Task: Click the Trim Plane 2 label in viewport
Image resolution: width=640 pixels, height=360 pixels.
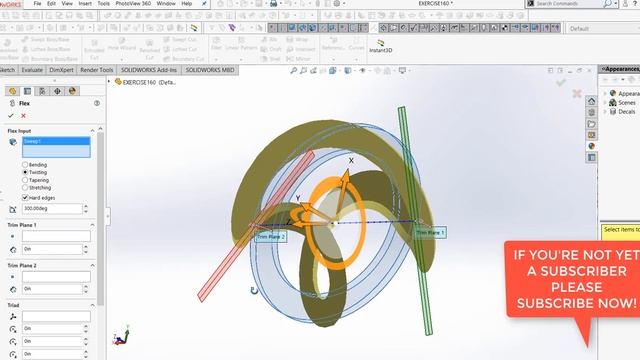Action: (x=271, y=237)
